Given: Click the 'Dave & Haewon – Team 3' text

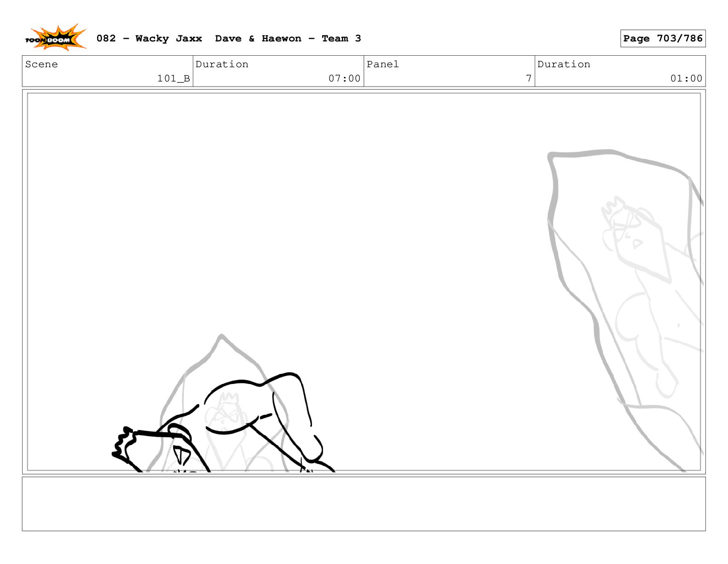Looking at the screenshot, I should click(288, 39).
